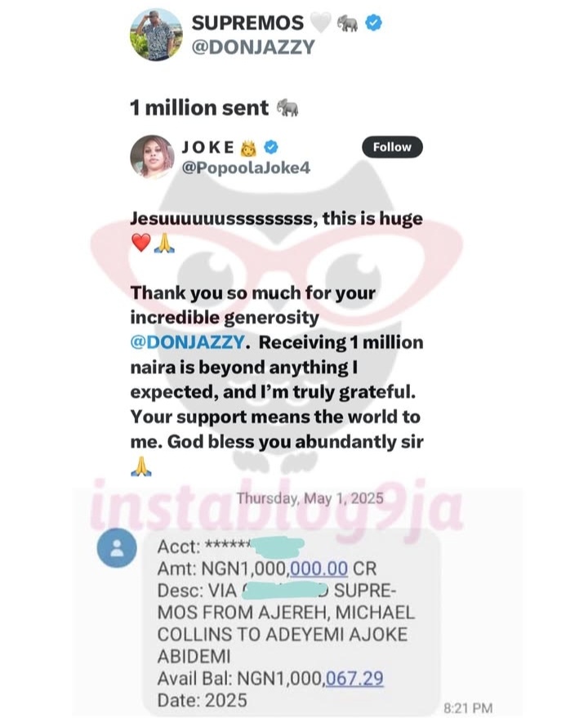This screenshot has width=588, height=718.
Task: Click the 8:21 PM message timestamp
Action: point(468,707)
